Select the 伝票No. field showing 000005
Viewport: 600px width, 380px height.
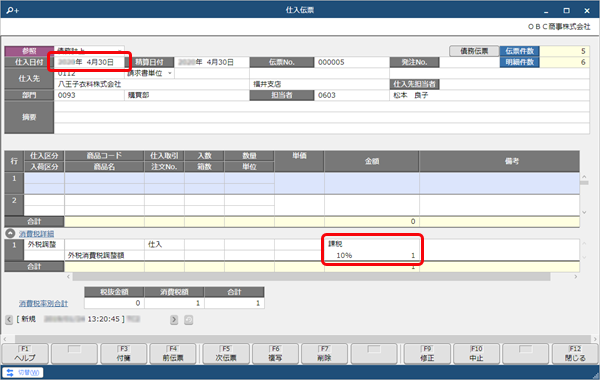[x=352, y=62]
